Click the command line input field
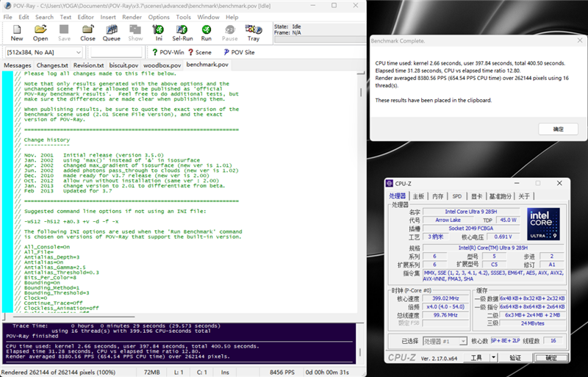 [116, 52]
